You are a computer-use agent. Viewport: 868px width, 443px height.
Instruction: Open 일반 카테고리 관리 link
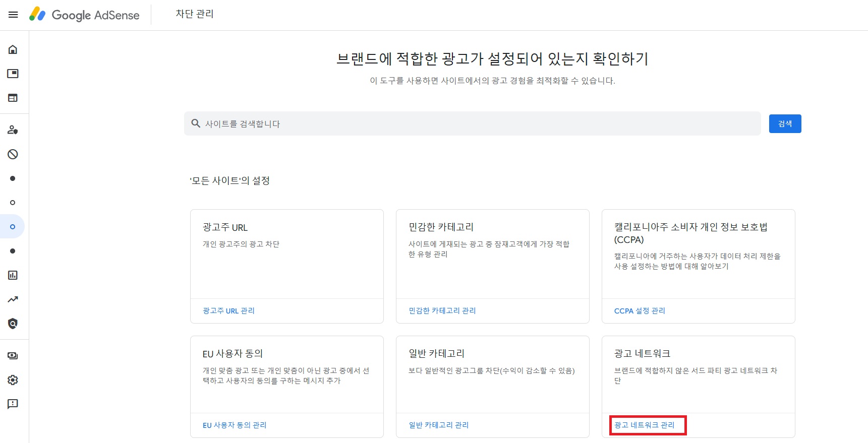tap(439, 425)
